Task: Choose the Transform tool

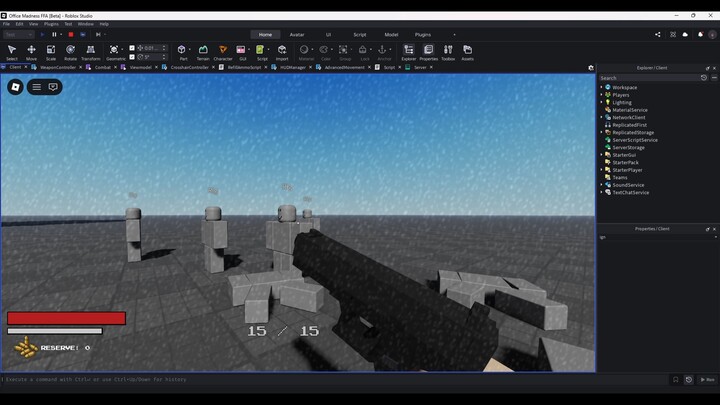Action: point(90,52)
